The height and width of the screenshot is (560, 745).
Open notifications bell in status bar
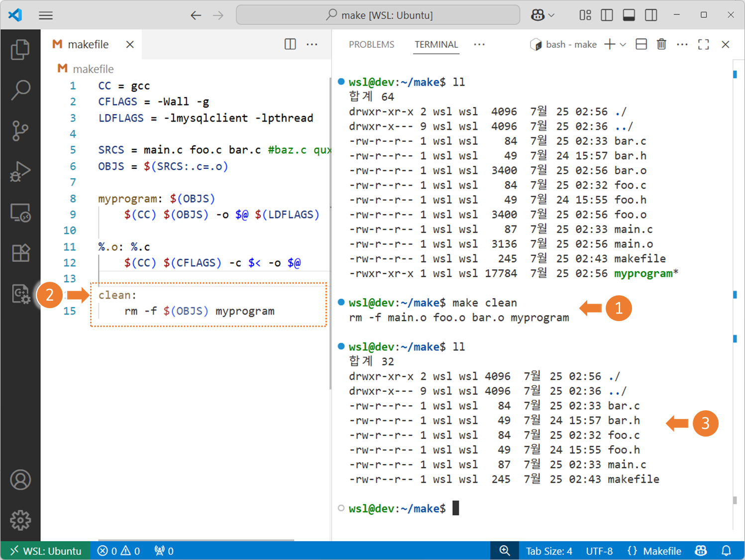point(727,551)
